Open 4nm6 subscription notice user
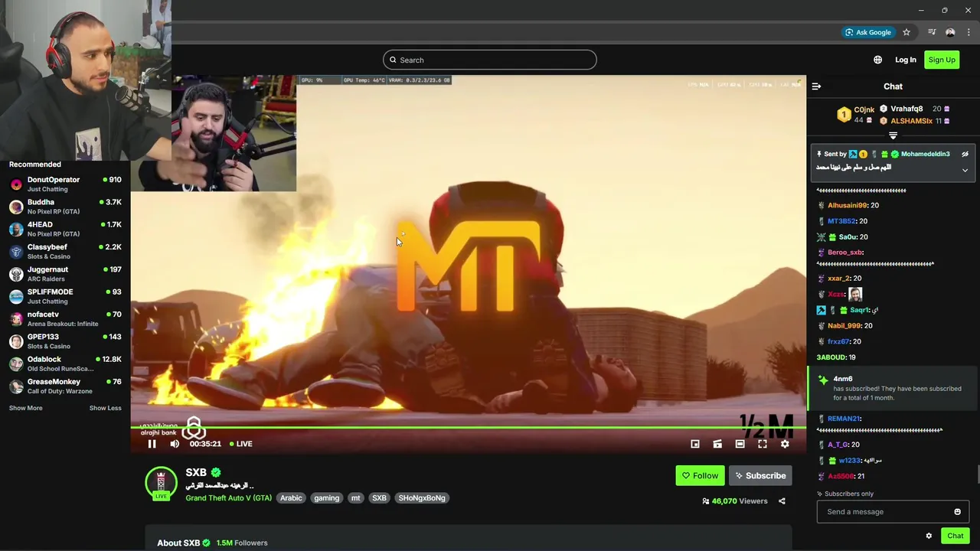980x551 pixels. click(842, 379)
